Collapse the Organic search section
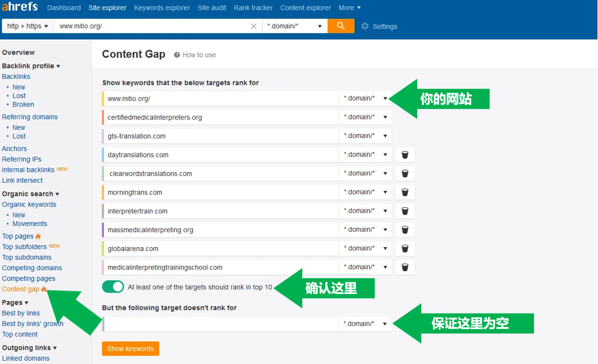Screen dimensions: 598x364 (31, 194)
